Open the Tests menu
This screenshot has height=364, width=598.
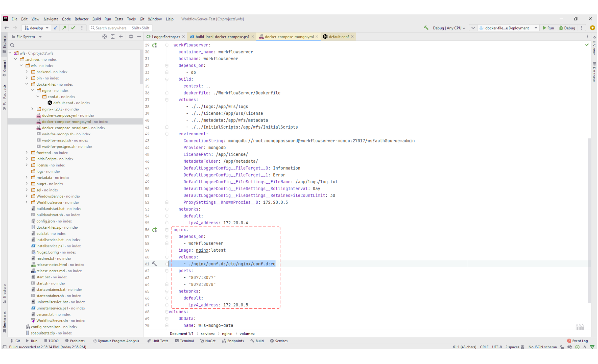coord(119,19)
